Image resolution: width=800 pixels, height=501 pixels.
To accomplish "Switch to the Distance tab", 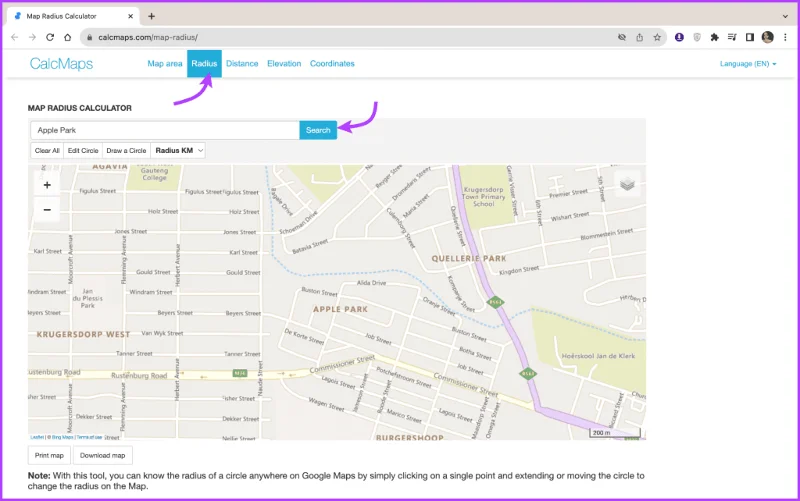I will (x=242, y=64).
